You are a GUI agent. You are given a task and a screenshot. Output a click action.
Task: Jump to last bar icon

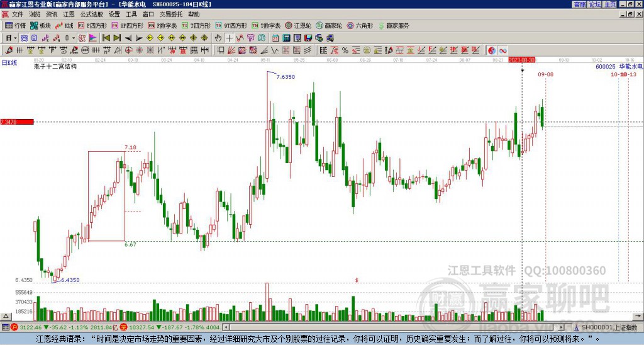point(116,38)
